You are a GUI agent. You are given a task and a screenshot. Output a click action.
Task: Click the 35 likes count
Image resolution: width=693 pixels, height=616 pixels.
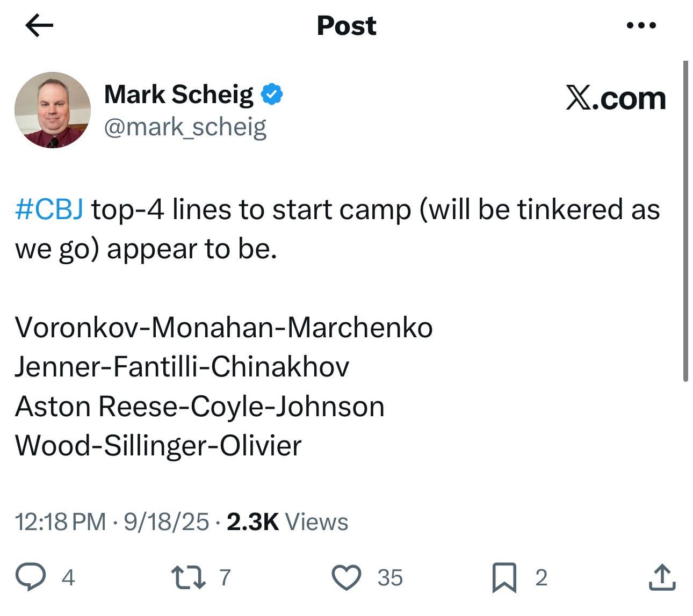click(390, 578)
